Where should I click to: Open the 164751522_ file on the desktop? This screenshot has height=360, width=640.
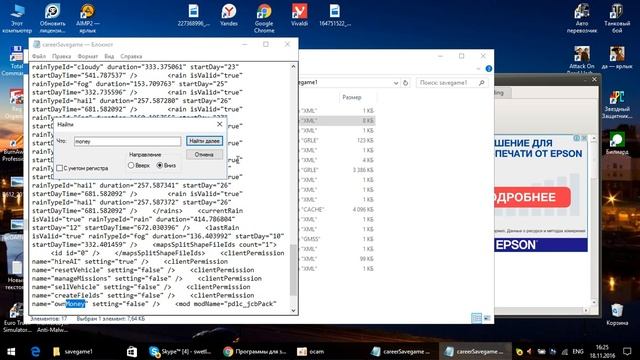(335, 16)
